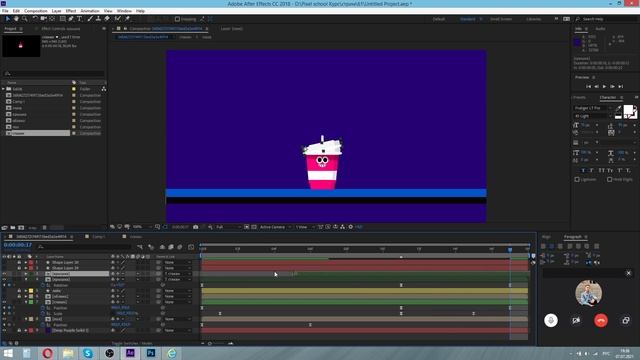Toggle lock on Shape Layer 29
This screenshot has width=640, height=360.
pyautogui.click(x=19, y=268)
